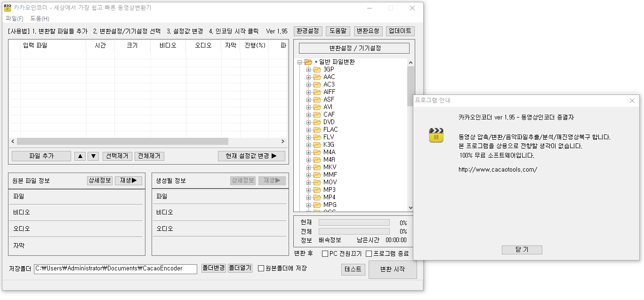This screenshot has width=644, height=300.
Task: Click the http://www.cacaotools.com/ text
Action: [x=498, y=169]
